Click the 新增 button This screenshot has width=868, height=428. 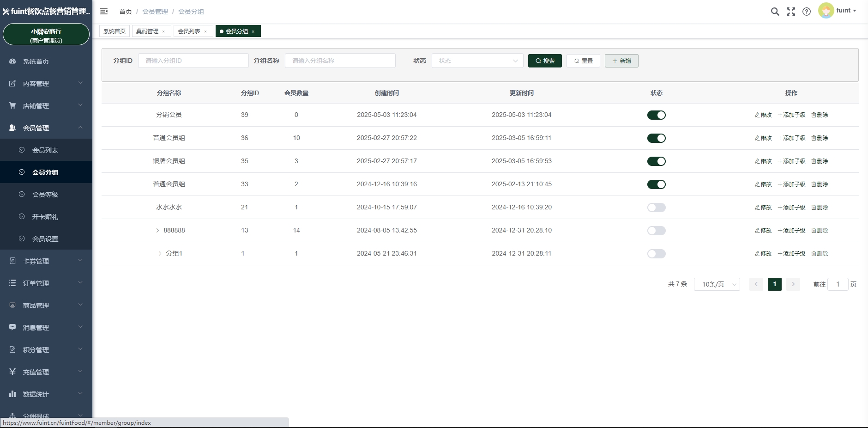click(x=621, y=61)
